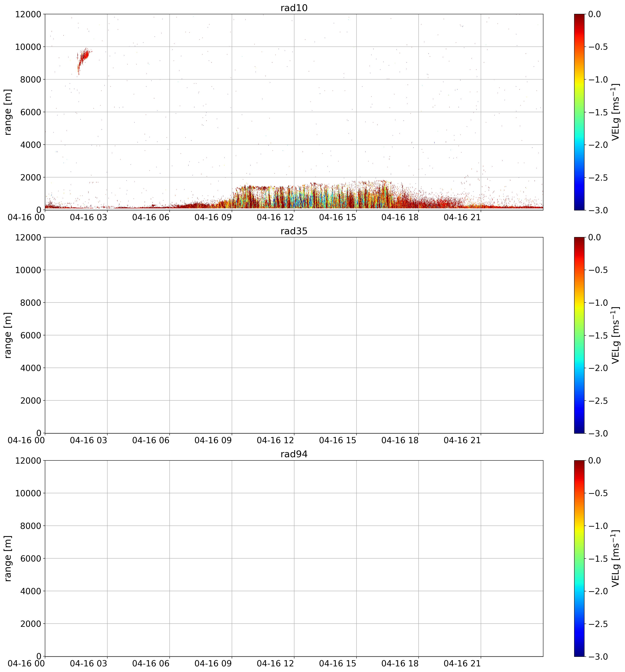Click the -3.0 tick on rad10 colorbar
The width and height of the screenshot is (625, 672).
tap(598, 210)
